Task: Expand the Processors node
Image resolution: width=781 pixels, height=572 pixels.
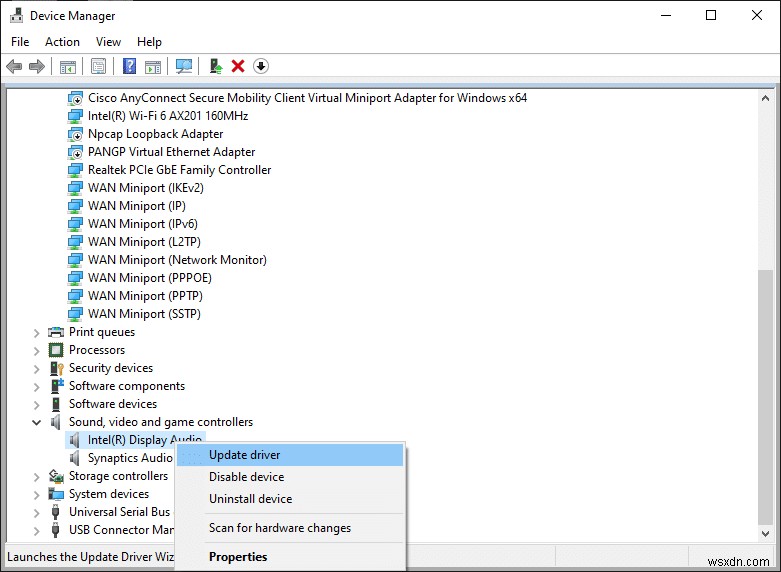Action: (36, 350)
